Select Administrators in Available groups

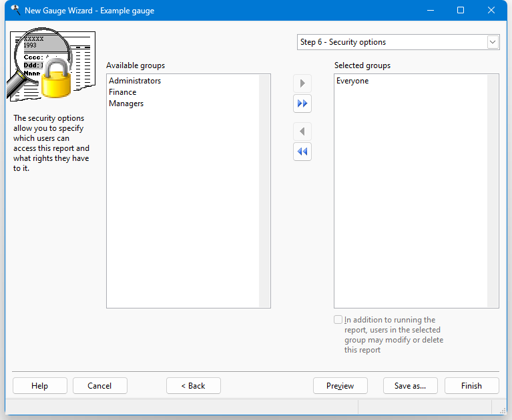click(135, 81)
